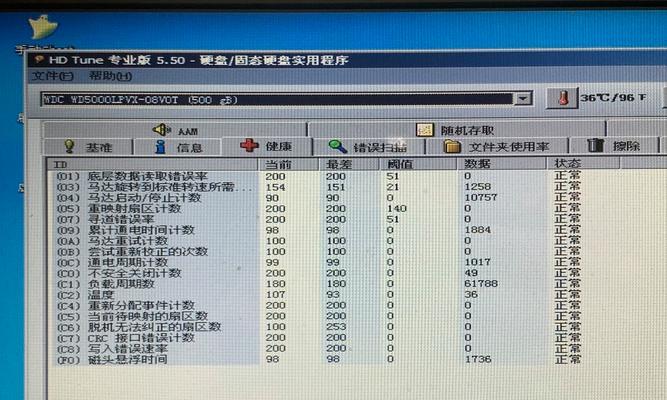Click the HD Tune 专业版 5.50 title bar

(x=345, y=60)
